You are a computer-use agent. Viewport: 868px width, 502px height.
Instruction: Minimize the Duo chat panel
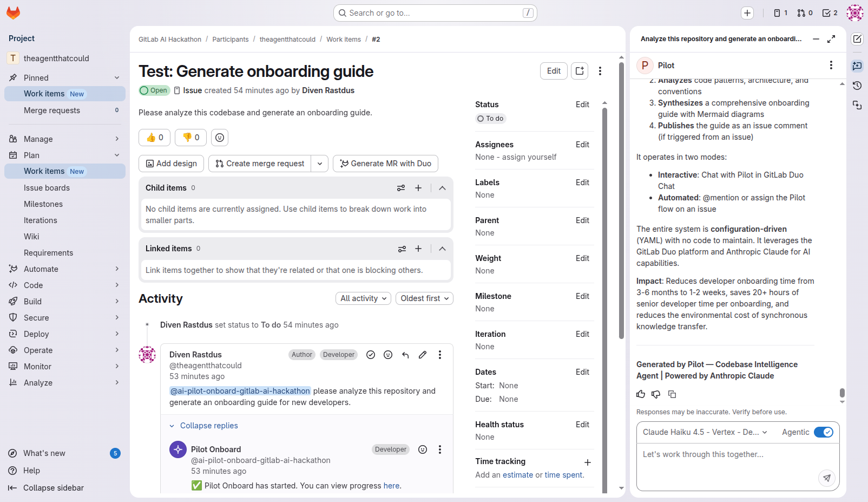(x=816, y=39)
